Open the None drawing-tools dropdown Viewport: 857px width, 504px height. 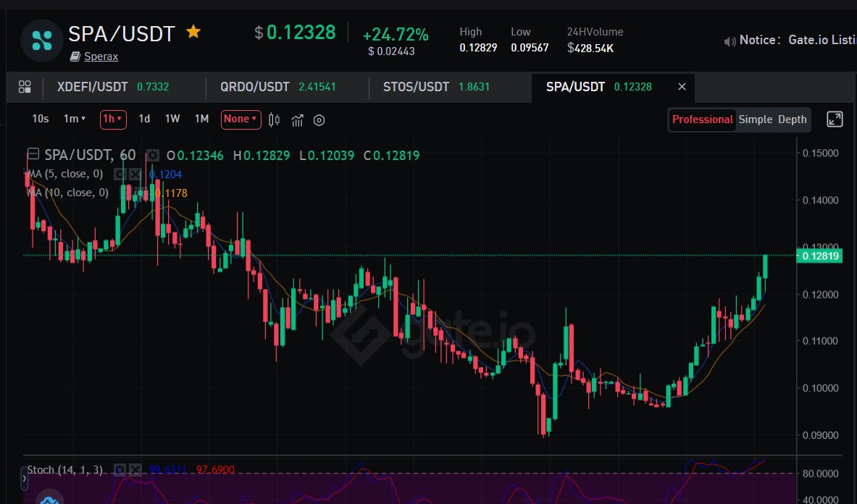coord(241,119)
